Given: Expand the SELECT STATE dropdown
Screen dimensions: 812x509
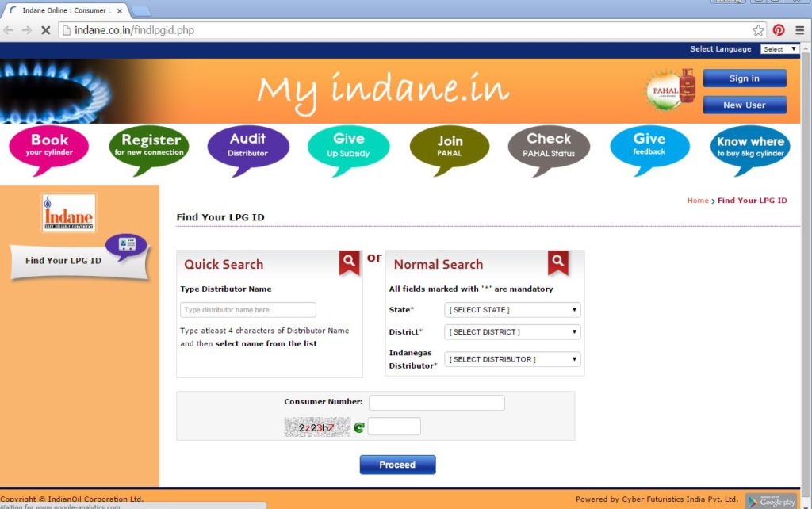Looking at the screenshot, I should [x=512, y=310].
